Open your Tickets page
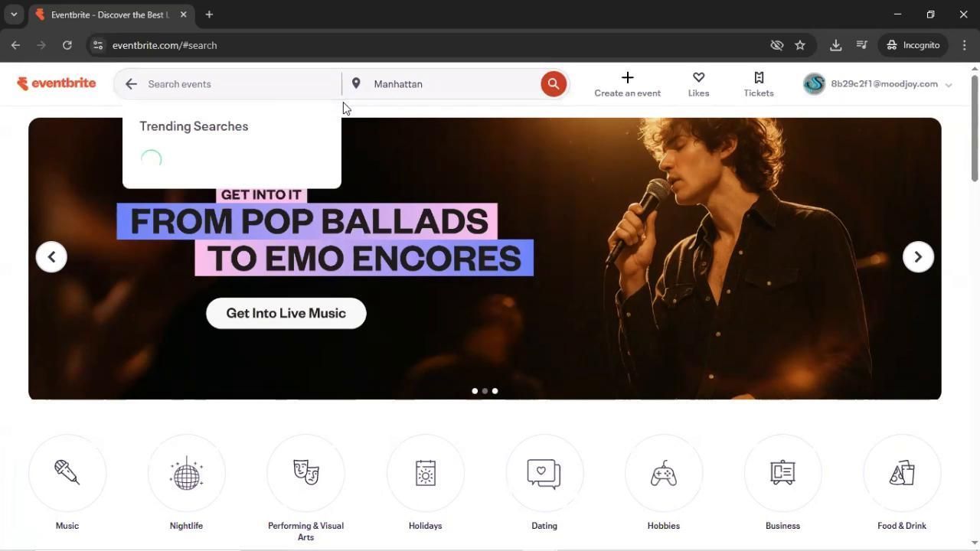The height and width of the screenshot is (551, 980). click(758, 83)
